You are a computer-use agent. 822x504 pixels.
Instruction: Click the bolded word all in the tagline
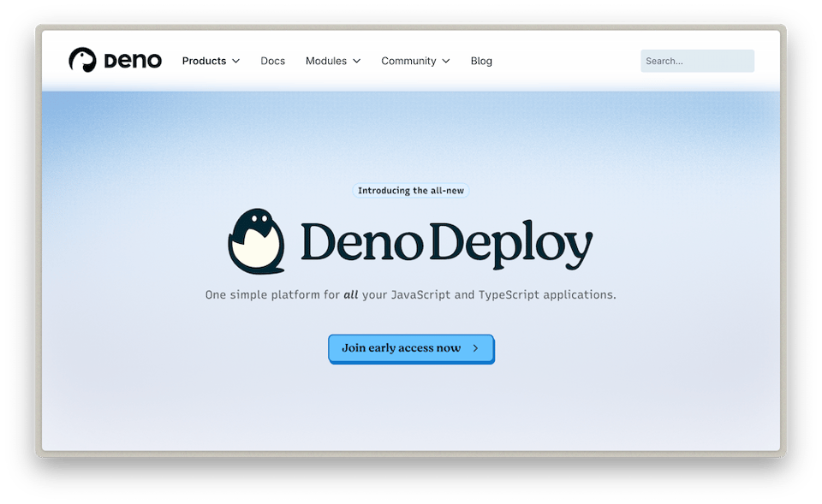352,294
